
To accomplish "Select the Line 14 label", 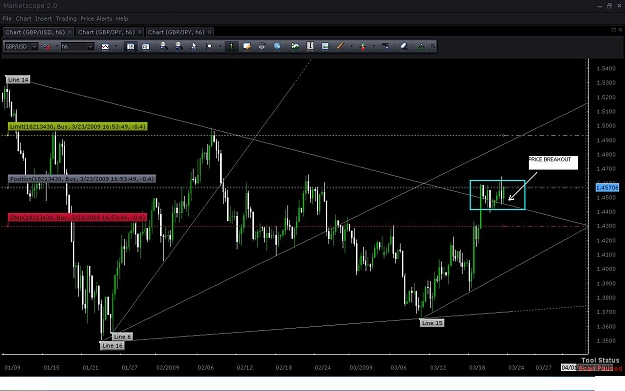I will coord(18,80).
